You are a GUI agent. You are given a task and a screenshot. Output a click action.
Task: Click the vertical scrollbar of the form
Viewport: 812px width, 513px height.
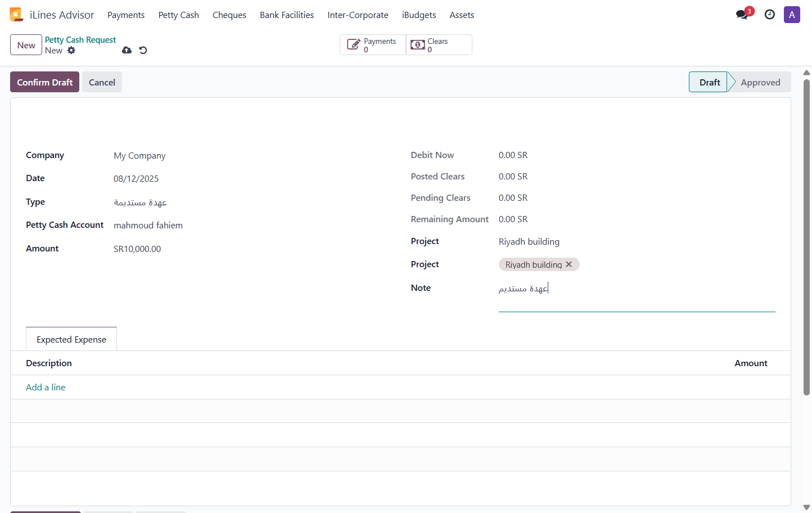806,236
